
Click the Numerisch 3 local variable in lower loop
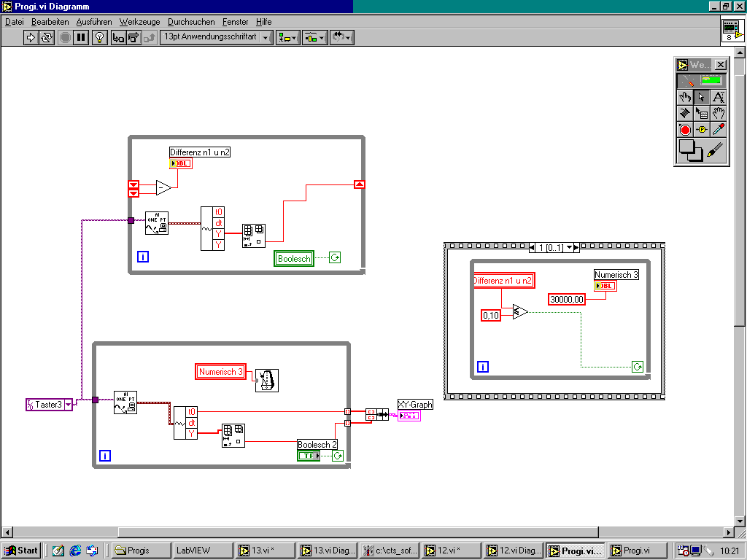[x=220, y=371]
